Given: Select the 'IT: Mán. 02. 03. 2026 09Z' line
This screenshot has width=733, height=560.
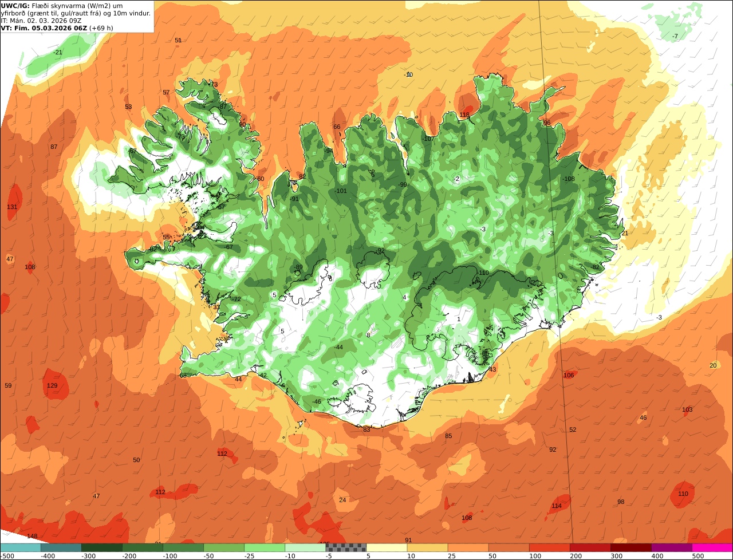Looking at the screenshot, I should click(x=41, y=20).
